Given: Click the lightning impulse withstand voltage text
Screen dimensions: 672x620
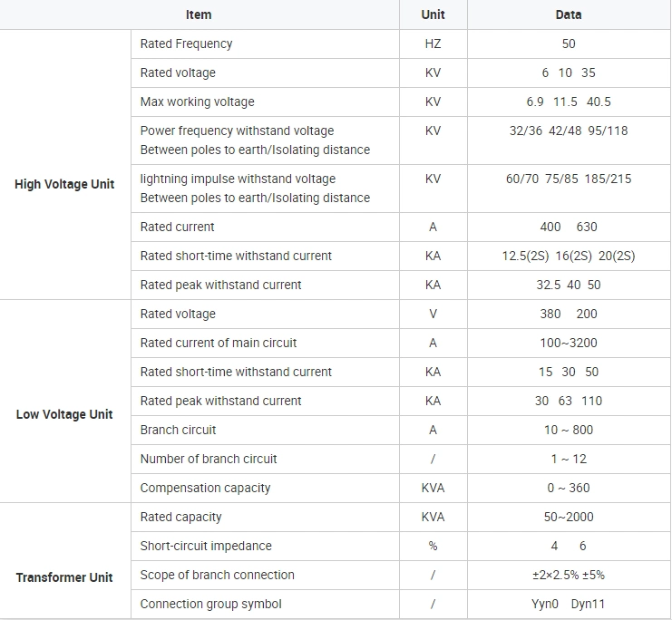Looking at the screenshot, I should (x=238, y=179).
